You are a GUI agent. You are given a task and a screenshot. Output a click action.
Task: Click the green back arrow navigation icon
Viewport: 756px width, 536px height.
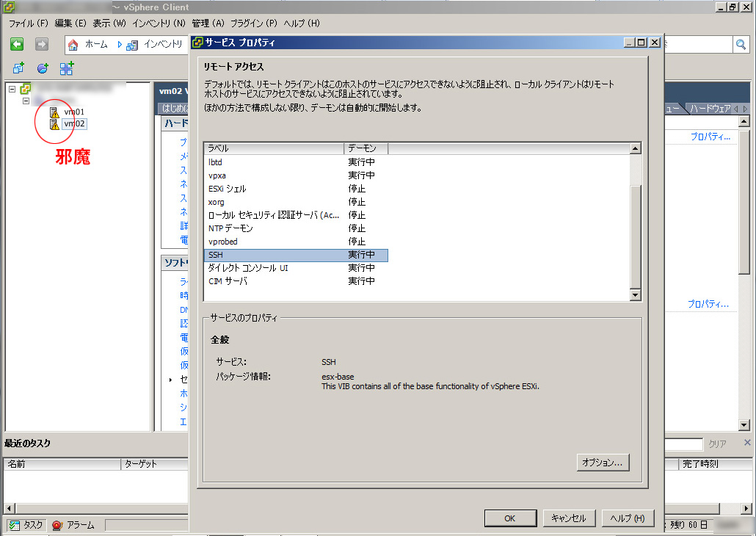pos(17,44)
